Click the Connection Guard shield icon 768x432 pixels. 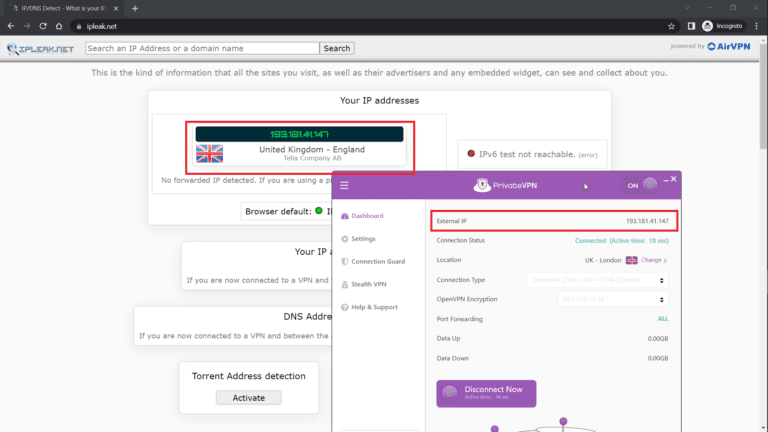344,262
